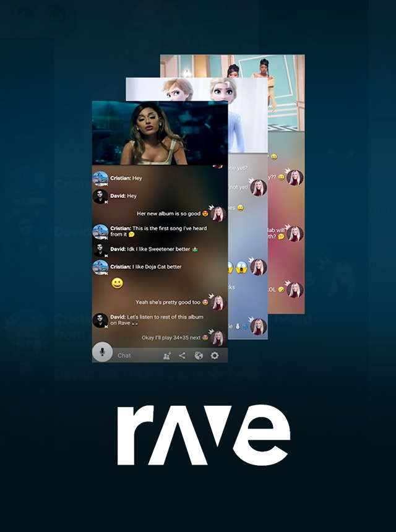Tap avatar beside snowman emoji on middle screen

click(259, 327)
